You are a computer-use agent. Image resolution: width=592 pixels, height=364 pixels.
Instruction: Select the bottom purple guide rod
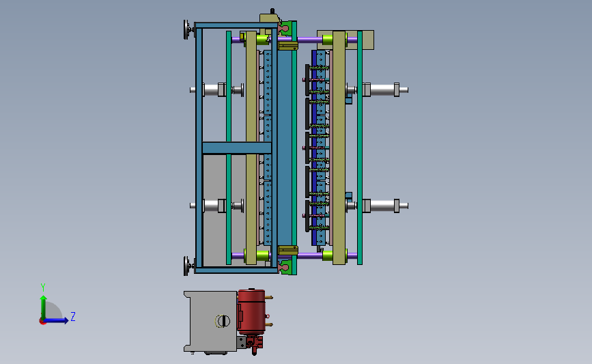click(309, 255)
